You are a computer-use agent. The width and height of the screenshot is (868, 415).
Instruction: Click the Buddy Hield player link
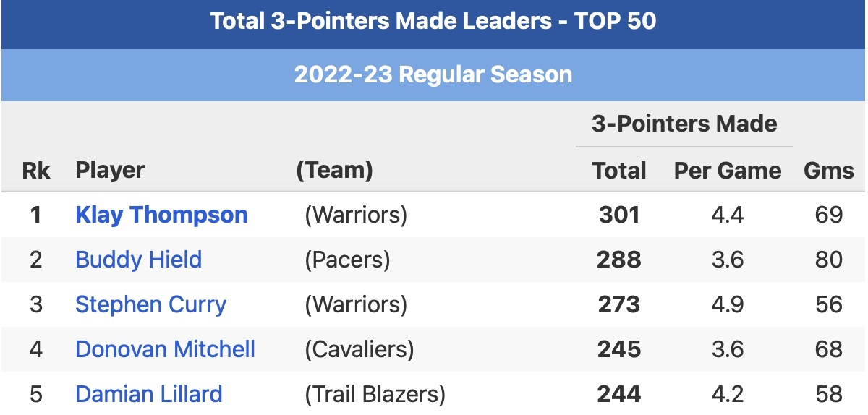pos(138,260)
